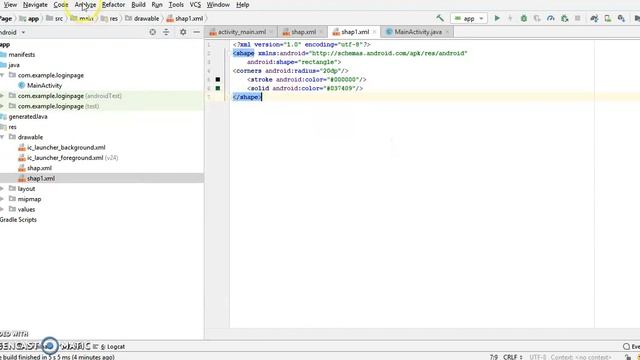Sync project with Gradle files icon

point(594,18)
